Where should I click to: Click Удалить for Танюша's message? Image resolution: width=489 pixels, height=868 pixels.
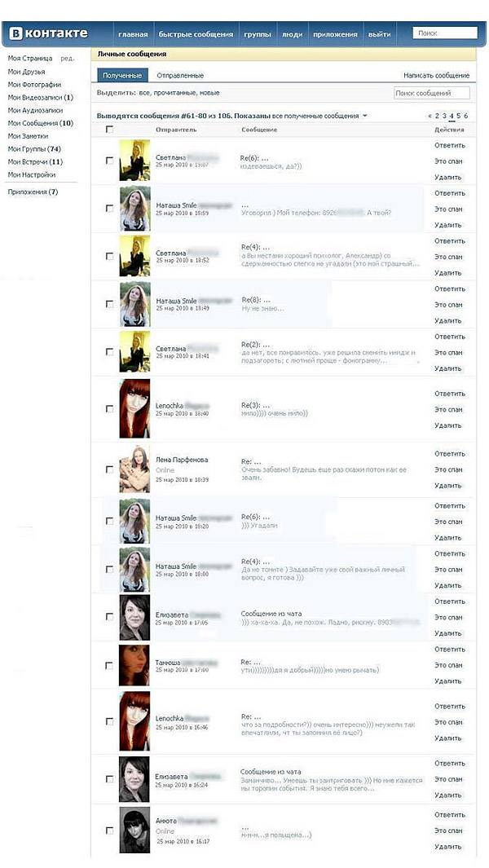448,681
